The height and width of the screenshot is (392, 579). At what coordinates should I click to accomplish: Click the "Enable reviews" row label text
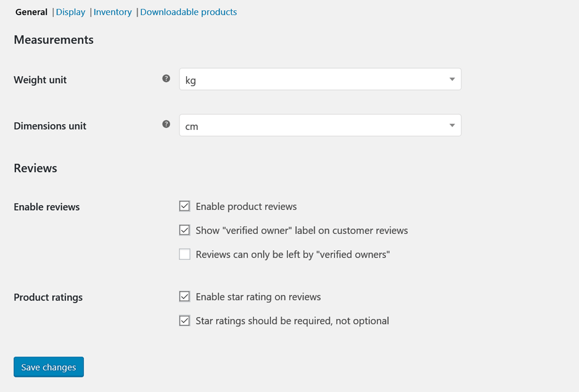[46, 207]
